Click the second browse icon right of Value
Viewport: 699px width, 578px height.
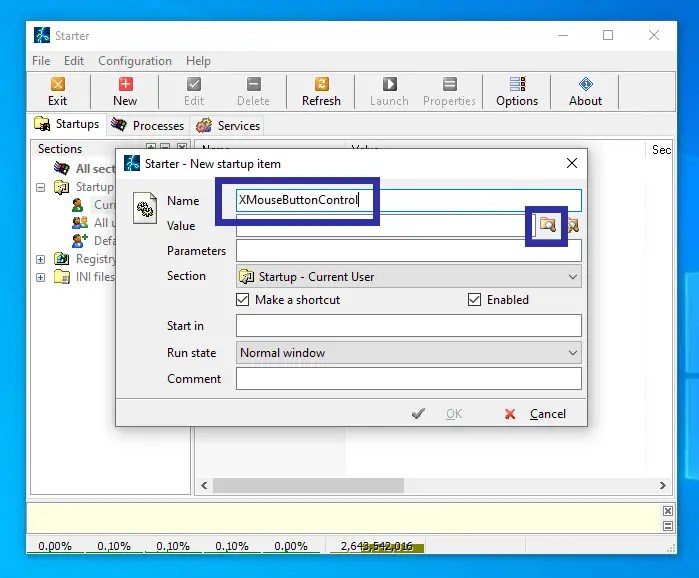pos(573,225)
